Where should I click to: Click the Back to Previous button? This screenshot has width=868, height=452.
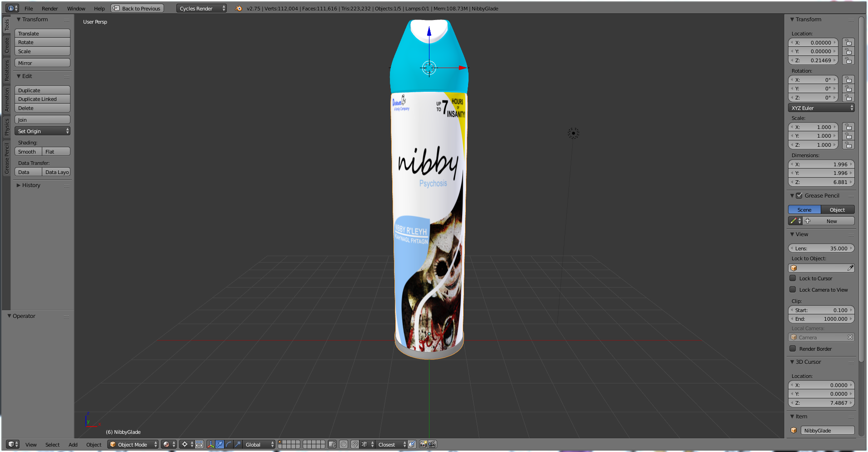(137, 8)
